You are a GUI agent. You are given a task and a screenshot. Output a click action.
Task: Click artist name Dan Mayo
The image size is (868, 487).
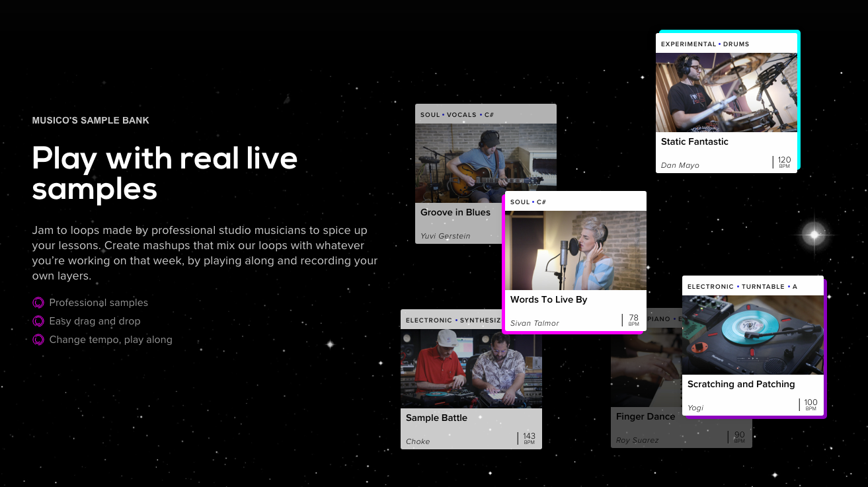coord(680,165)
